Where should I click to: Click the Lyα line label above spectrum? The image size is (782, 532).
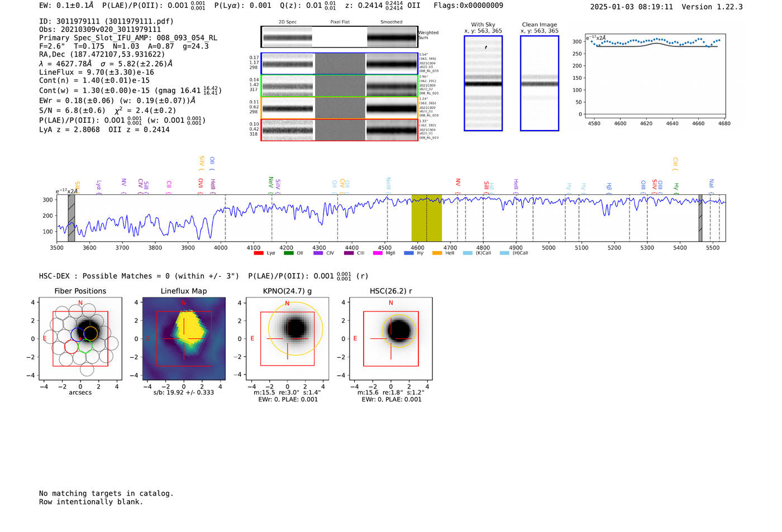[x=99, y=186]
